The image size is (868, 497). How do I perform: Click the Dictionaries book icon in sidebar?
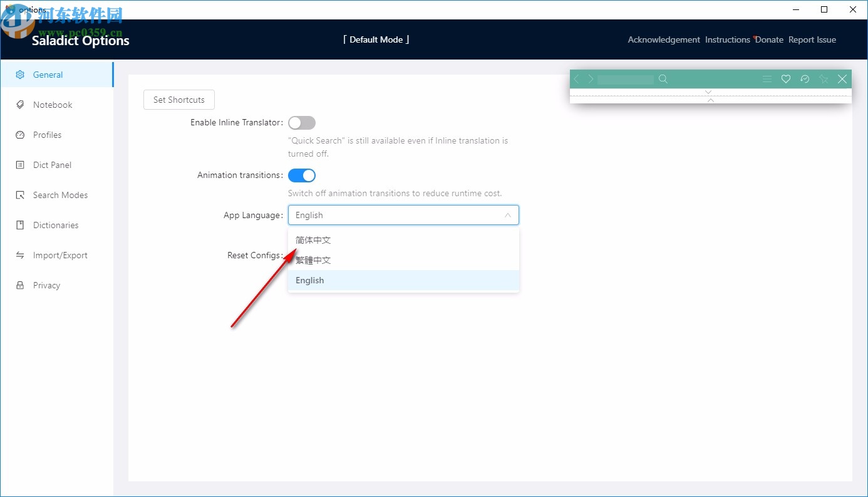click(x=20, y=225)
